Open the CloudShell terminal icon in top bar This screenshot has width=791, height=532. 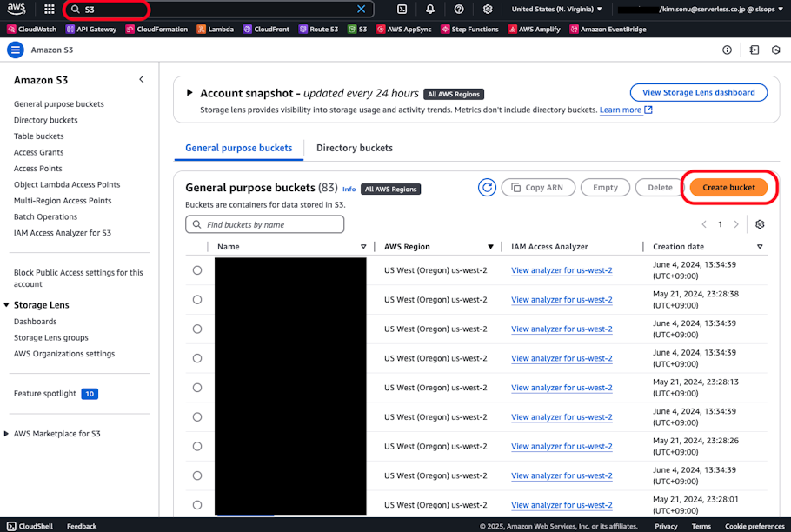[402, 10]
